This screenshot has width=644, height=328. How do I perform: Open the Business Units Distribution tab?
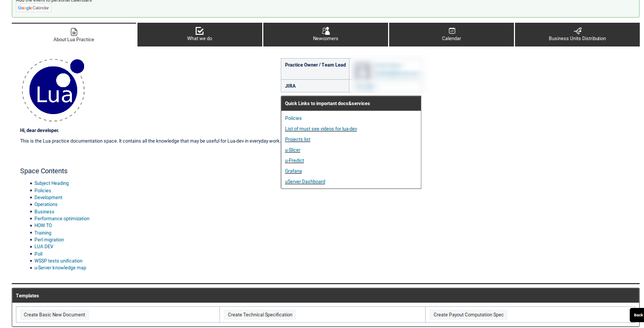[577, 35]
